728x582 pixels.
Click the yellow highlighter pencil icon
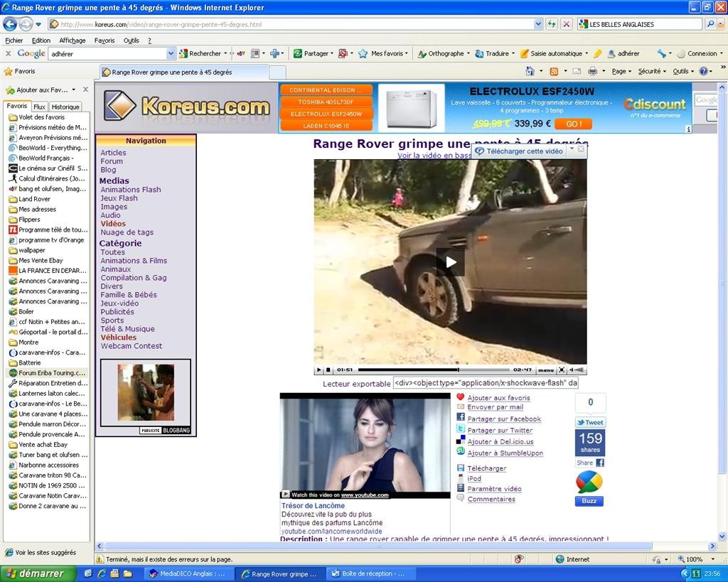coord(597,54)
